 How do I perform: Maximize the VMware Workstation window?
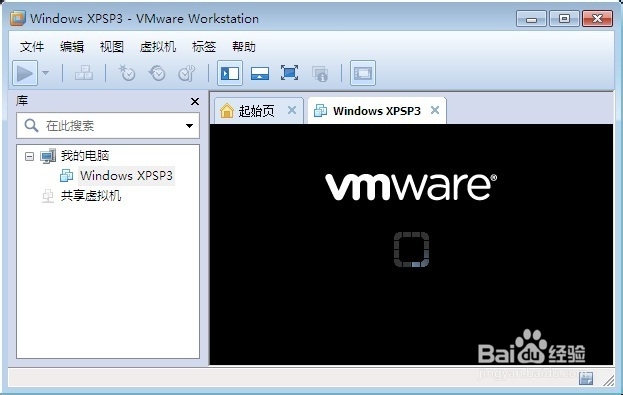pyautogui.click(x=564, y=19)
